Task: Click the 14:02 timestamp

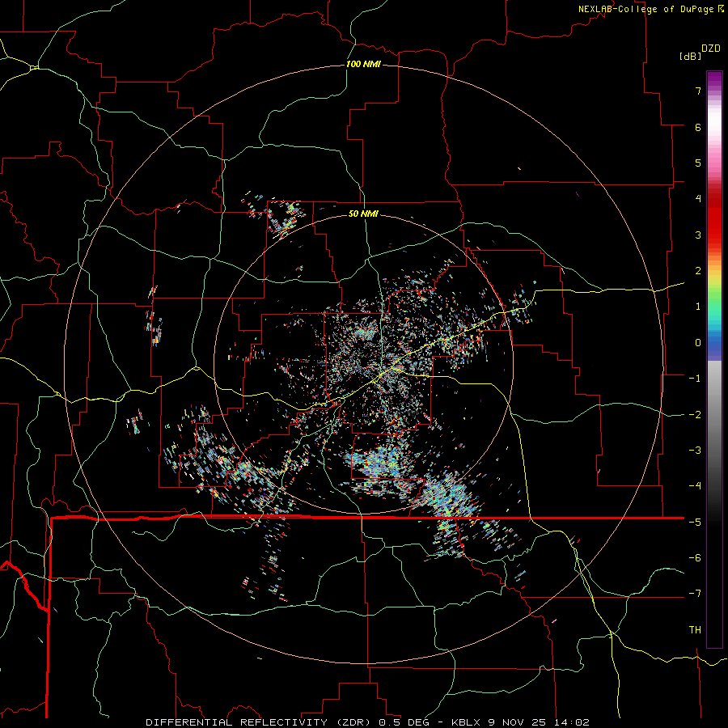Action: click(x=572, y=722)
